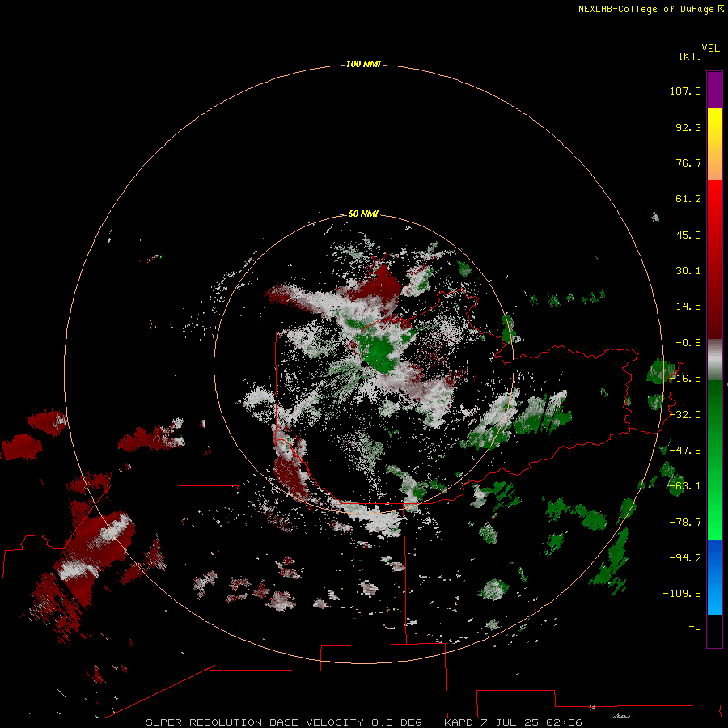This screenshot has width=728, height=728.
Task: Click the -16.5 velocity scale value
Action: (686, 379)
